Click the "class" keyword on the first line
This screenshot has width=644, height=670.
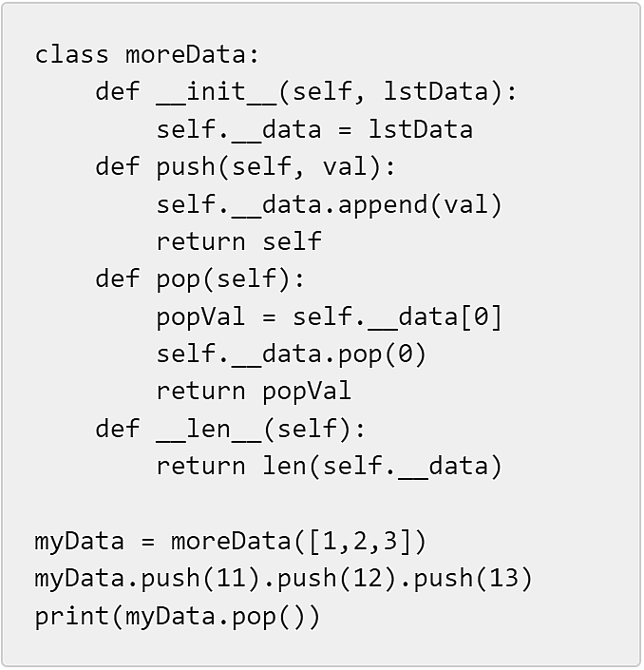tap(72, 54)
